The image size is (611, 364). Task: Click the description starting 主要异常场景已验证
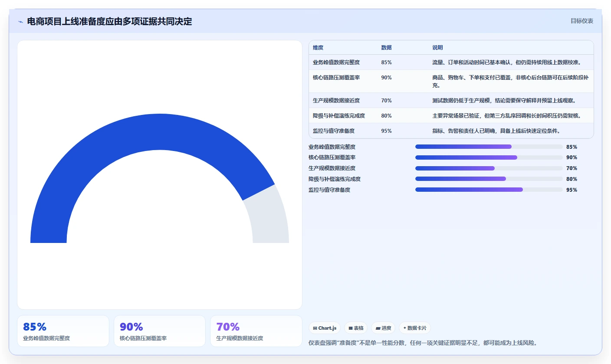(506, 115)
